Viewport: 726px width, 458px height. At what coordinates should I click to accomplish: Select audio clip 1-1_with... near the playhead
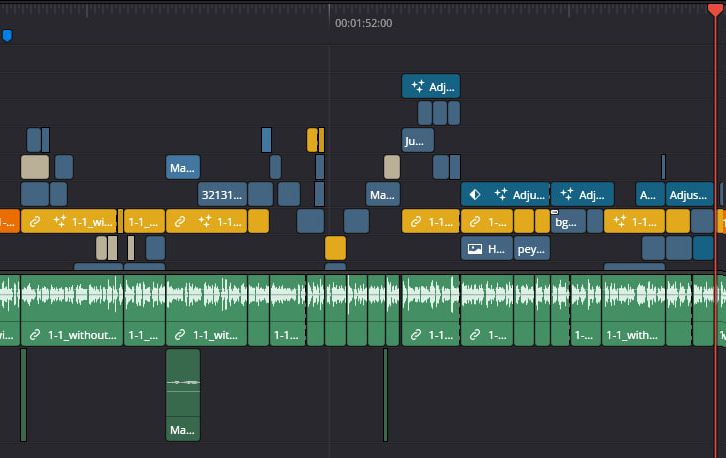click(x=633, y=310)
